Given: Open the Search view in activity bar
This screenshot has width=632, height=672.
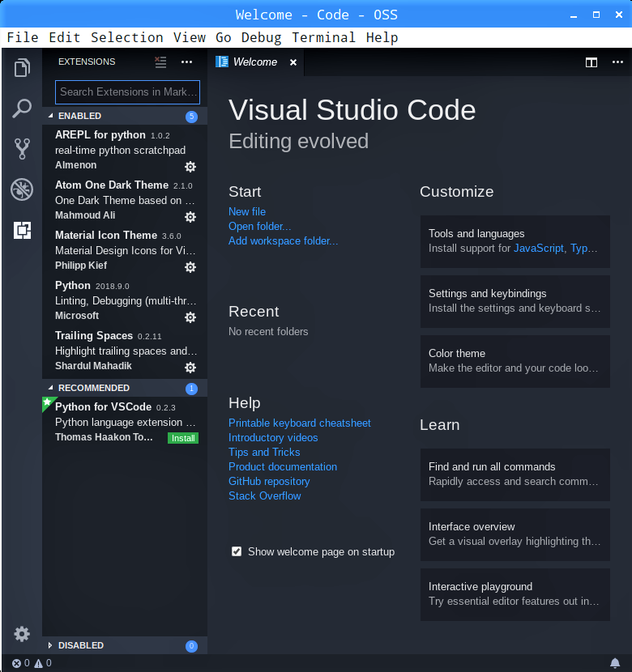Looking at the screenshot, I should click(x=22, y=108).
